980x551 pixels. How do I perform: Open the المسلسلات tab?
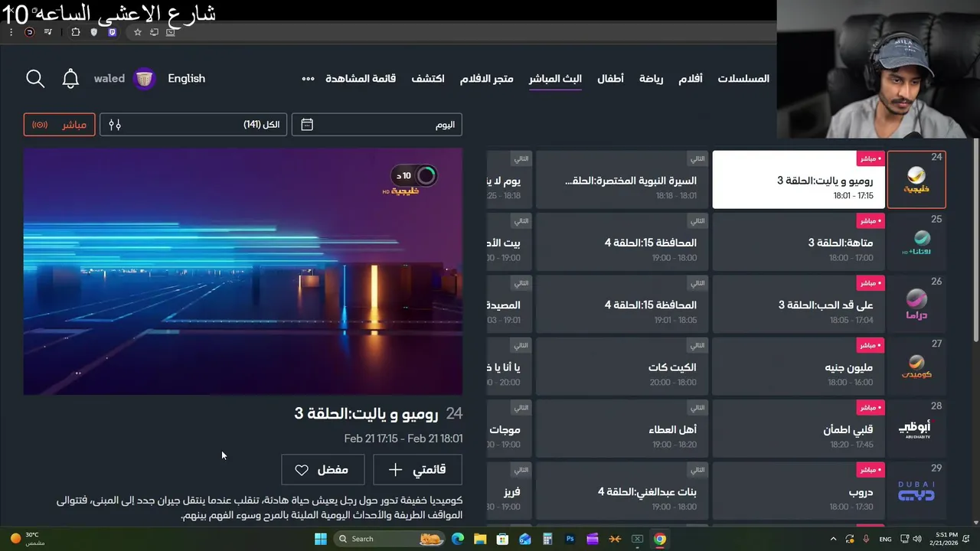(743, 79)
